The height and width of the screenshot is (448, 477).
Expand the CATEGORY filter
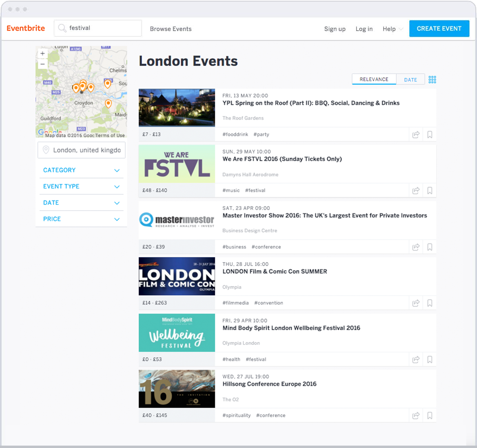[81, 170]
